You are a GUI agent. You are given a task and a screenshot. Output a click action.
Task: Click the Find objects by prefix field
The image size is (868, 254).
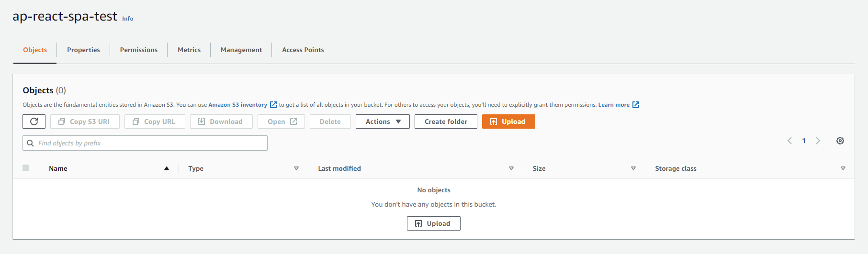click(x=148, y=143)
